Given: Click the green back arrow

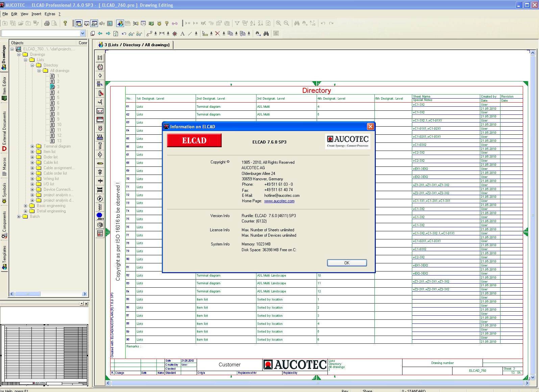Looking at the screenshot, I should coord(100,33).
